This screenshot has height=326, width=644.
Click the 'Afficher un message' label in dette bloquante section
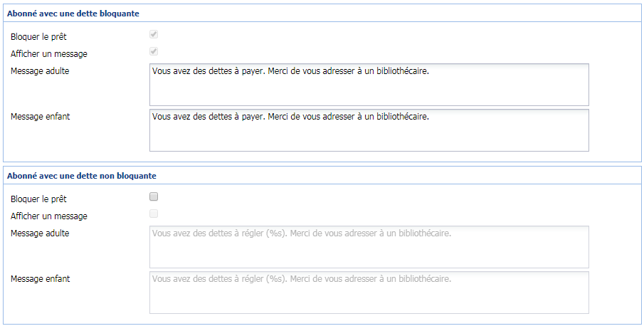(x=49, y=53)
